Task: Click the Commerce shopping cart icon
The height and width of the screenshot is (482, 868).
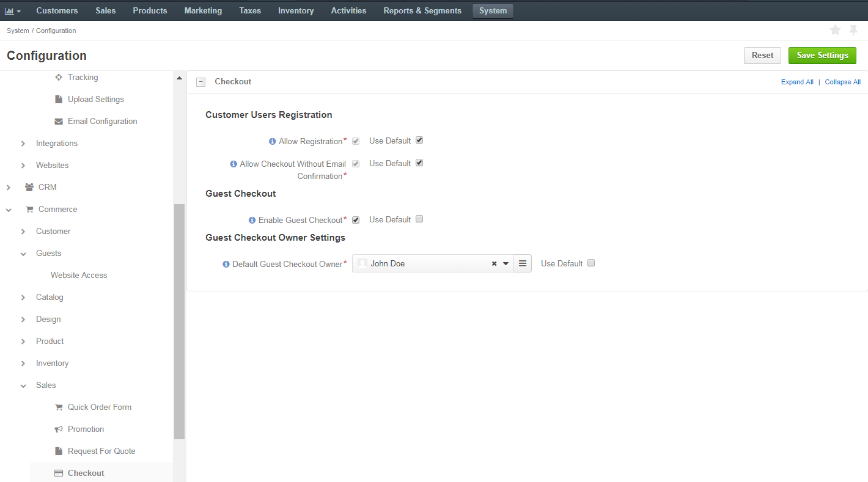Action: click(29, 209)
